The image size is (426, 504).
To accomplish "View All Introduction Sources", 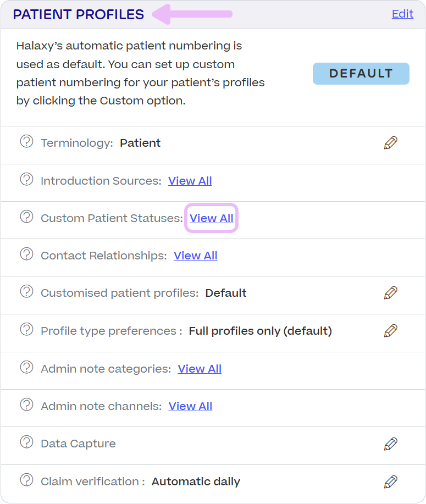I will (190, 180).
